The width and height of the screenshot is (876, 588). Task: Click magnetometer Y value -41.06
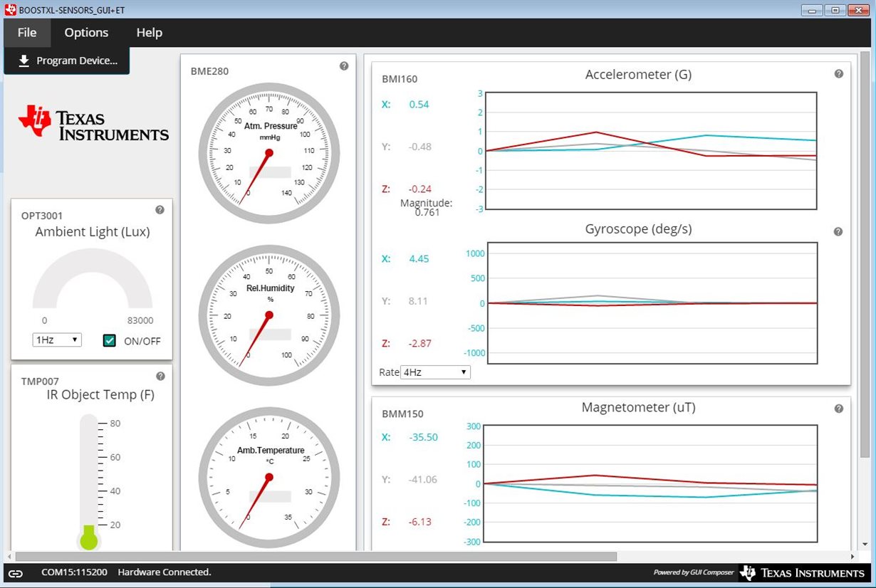click(x=423, y=480)
